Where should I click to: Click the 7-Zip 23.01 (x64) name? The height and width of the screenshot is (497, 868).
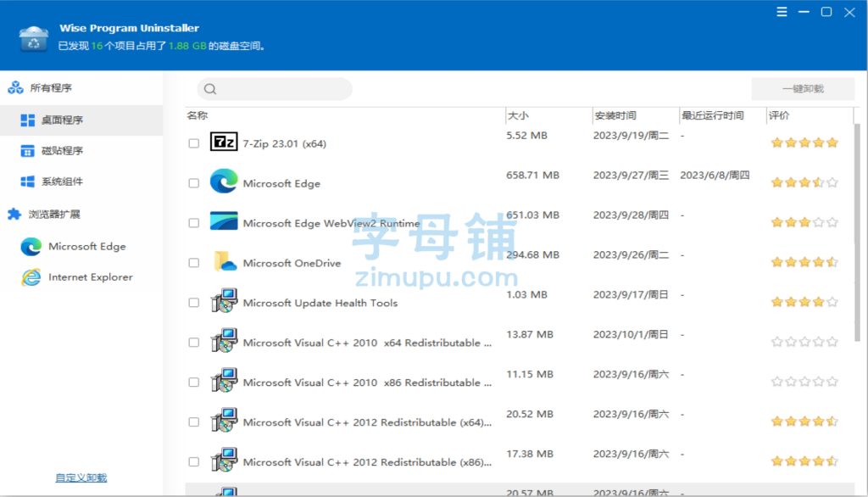(285, 143)
